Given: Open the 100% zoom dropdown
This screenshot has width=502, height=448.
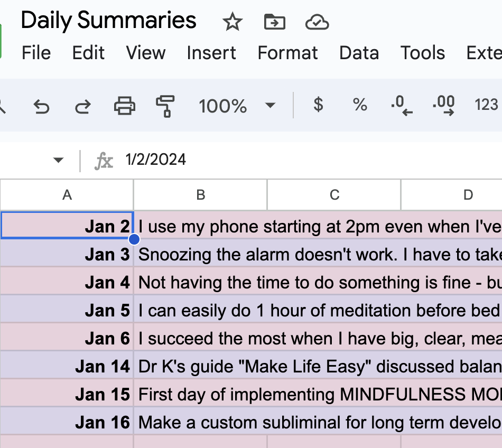Looking at the screenshot, I should tap(237, 106).
